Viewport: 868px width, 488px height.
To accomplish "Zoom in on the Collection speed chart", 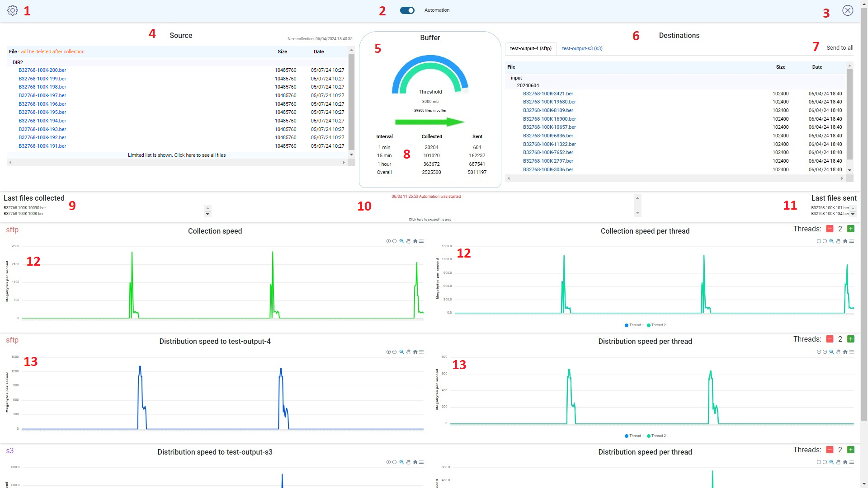I will point(388,241).
